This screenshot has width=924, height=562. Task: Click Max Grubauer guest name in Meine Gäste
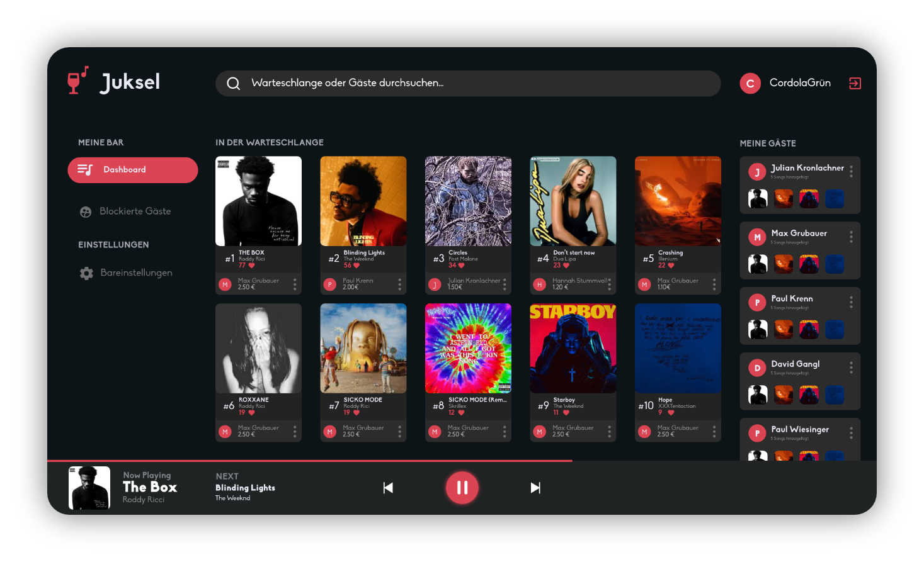click(x=799, y=233)
